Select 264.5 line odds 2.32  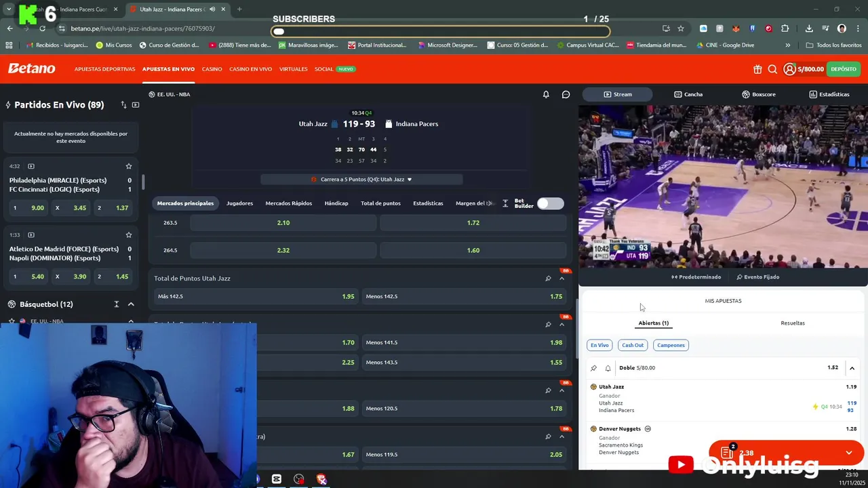coord(283,250)
